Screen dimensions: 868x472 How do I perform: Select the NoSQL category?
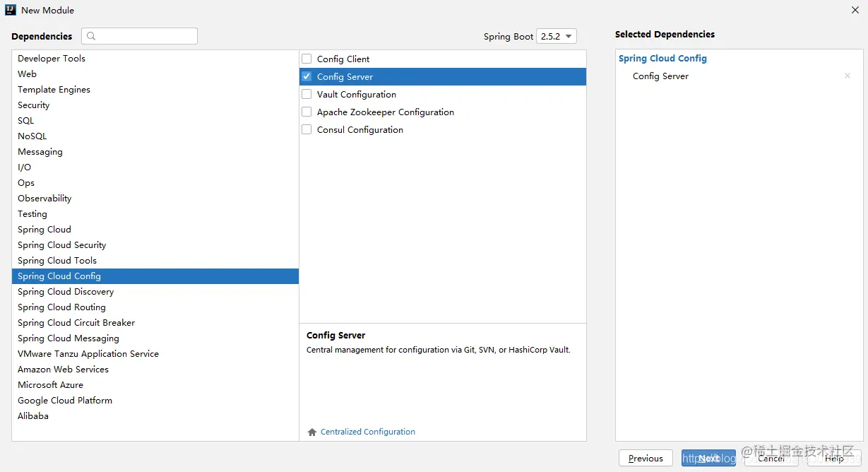pos(155,136)
